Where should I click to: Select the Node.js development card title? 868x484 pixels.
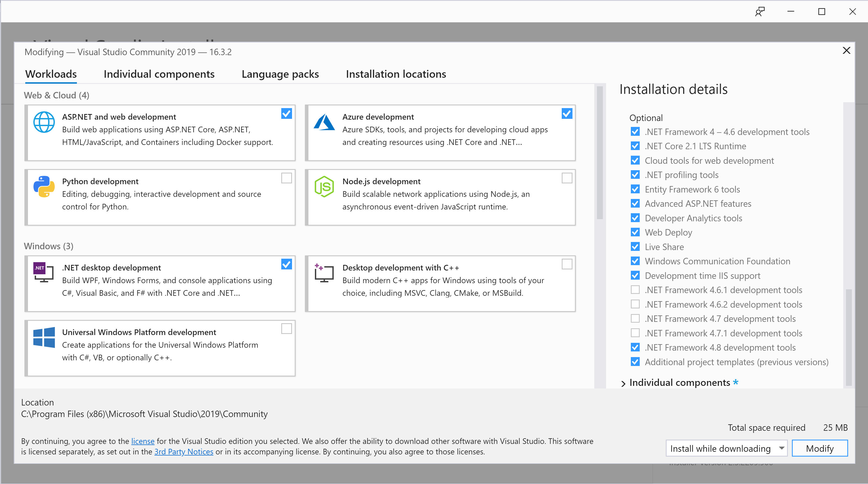coord(382,181)
